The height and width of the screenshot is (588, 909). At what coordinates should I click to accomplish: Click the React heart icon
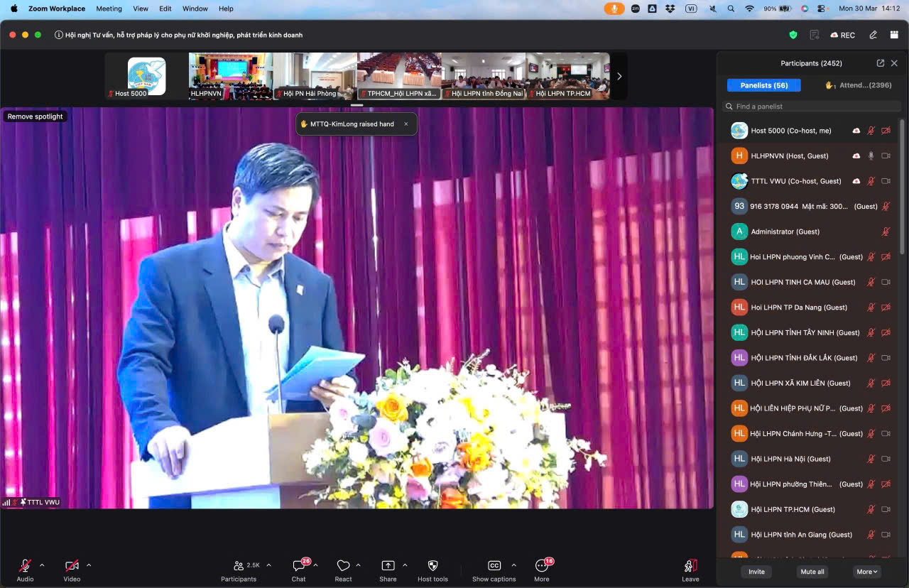click(x=343, y=566)
